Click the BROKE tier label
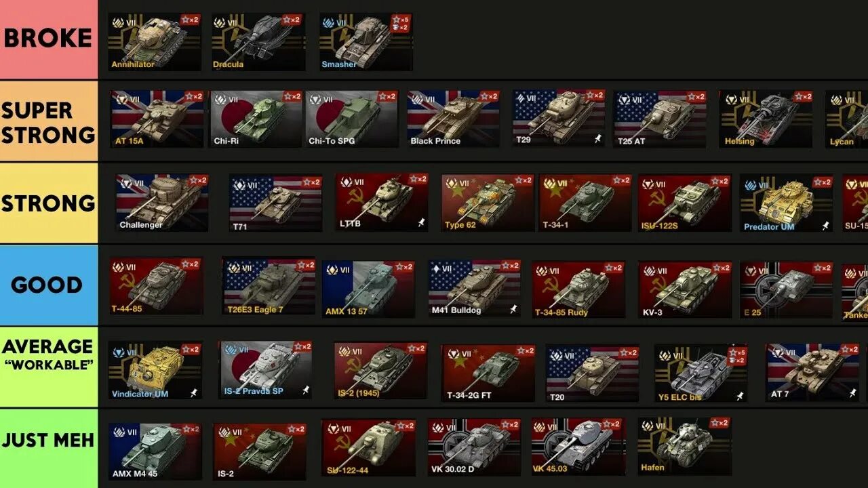Viewport: 868px width, 488px height. (x=49, y=39)
